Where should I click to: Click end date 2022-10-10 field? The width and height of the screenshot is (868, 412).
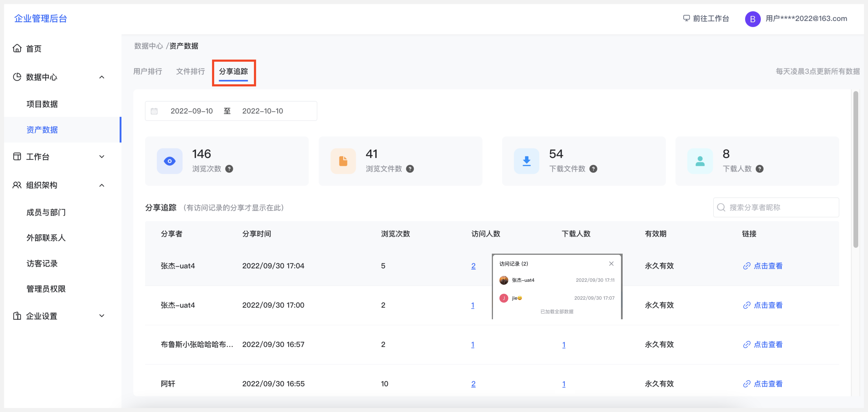(263, 111)
